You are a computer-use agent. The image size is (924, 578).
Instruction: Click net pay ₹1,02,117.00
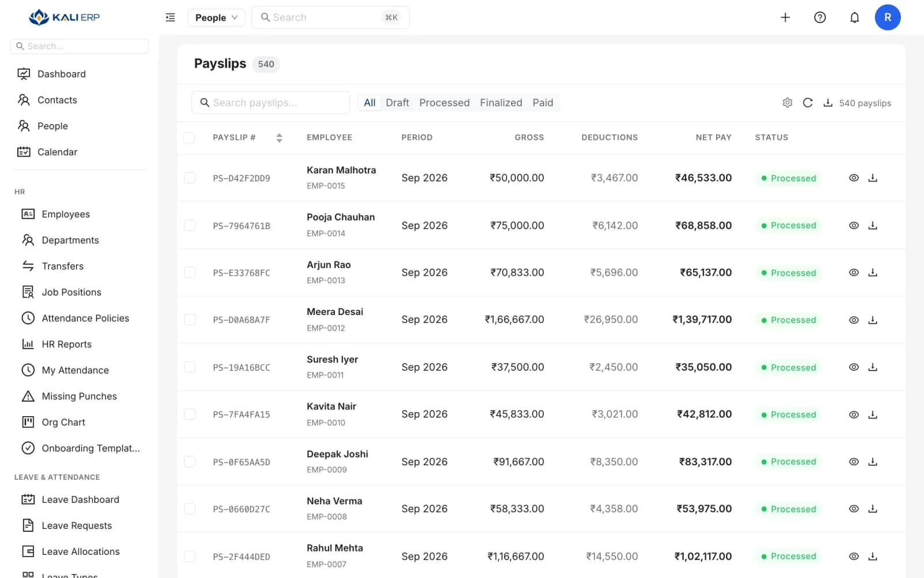703,556
